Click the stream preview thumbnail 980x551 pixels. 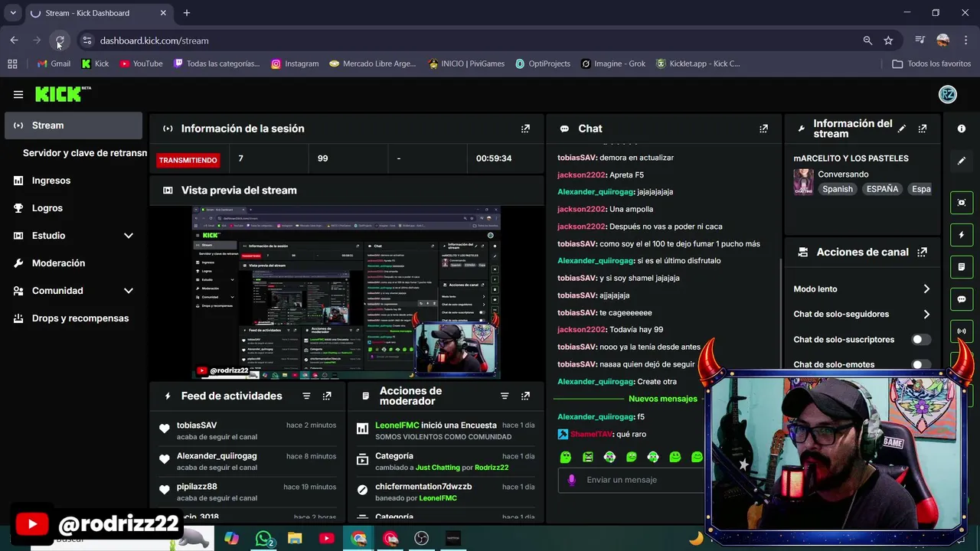click(346, 292)
